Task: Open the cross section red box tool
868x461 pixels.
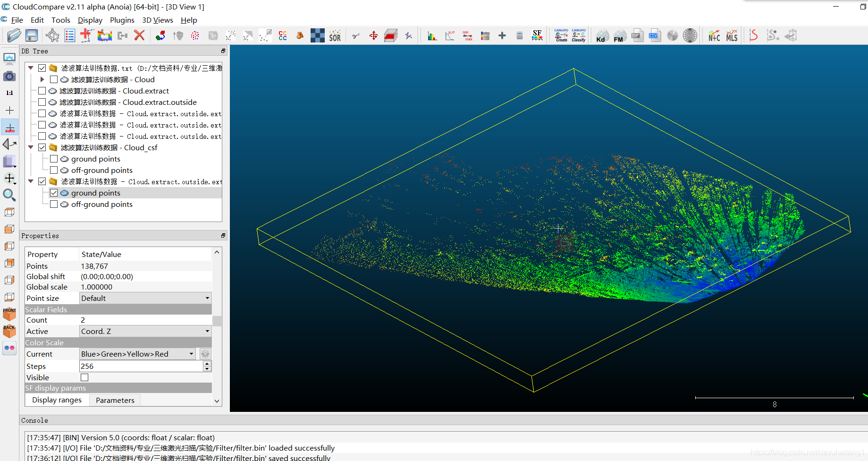Action: (x=391, y=35)
